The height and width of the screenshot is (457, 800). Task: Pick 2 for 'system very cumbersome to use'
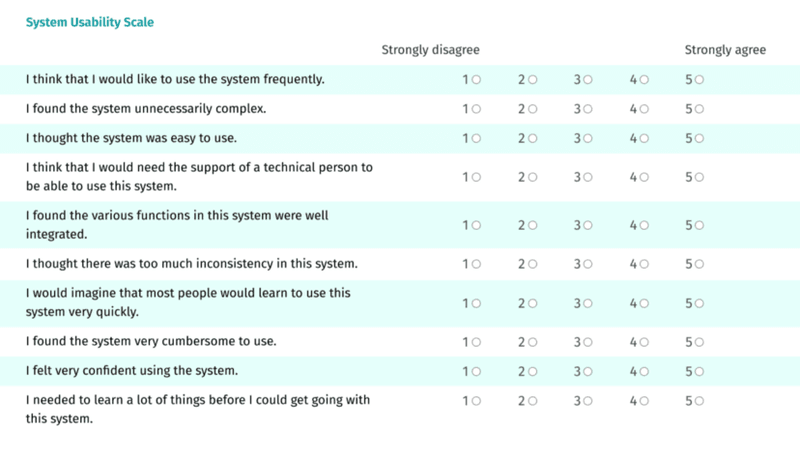[532, 342]
